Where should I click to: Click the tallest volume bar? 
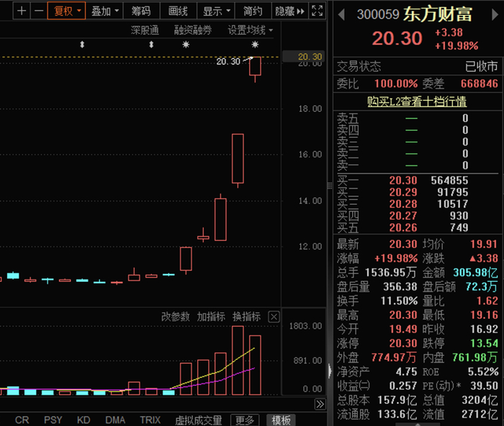point(238,360)
